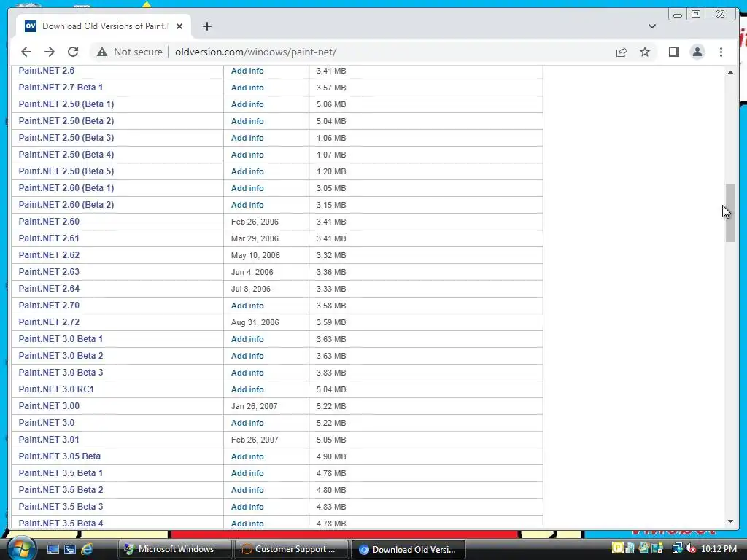Click Add info for Paint.NET 3.5 Beta 1
Screen dimensions: 747x560
pos(247,472)
